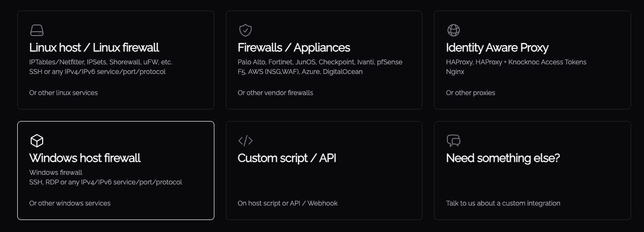Image resolution: width=644 pixels, height=232 pixels.
Task: Click "On host script or API / Webhook" text
Action: (x=288, y=203)
